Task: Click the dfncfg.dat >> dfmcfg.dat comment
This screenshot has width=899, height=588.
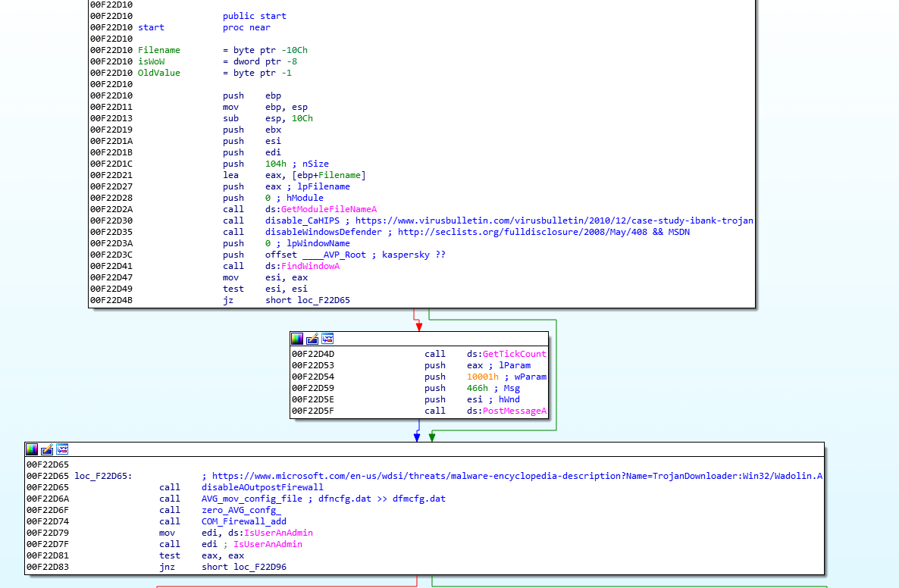Action: click(x=382, y=499)
